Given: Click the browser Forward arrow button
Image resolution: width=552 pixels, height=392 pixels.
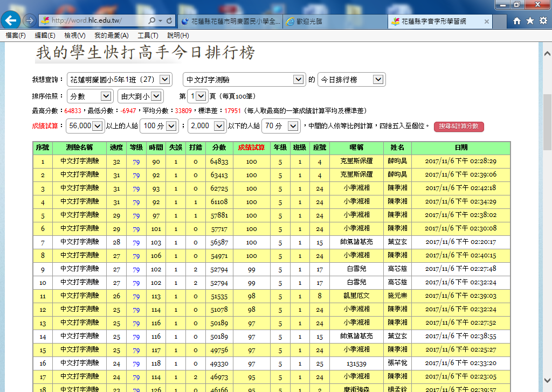Looking at the screenshot, I should (30, 20).
